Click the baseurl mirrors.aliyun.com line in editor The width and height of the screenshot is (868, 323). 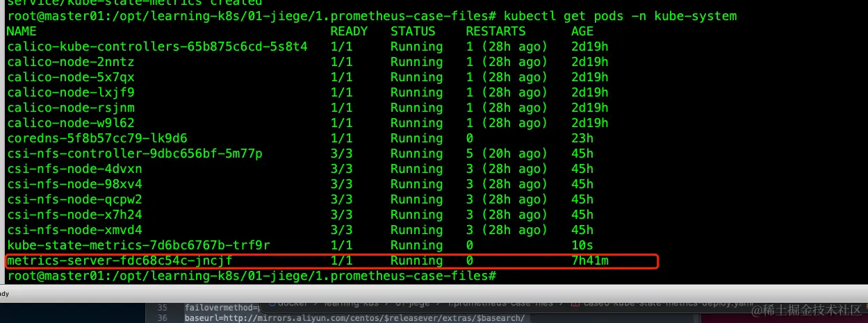354,318
